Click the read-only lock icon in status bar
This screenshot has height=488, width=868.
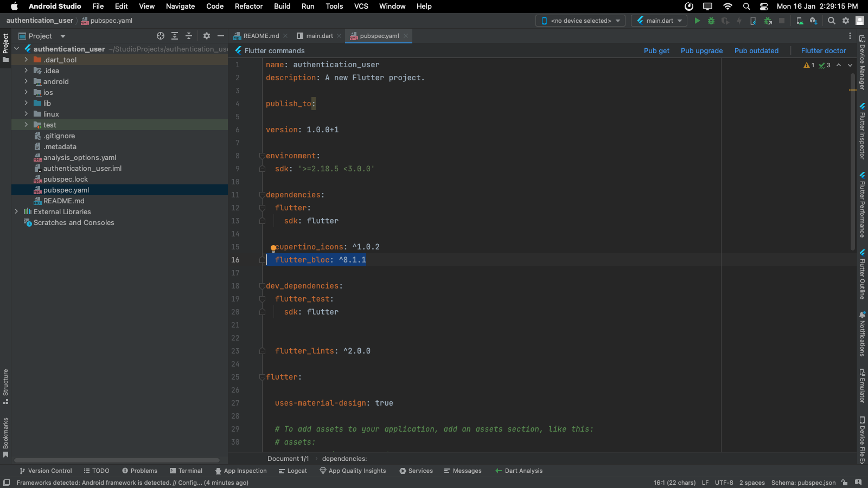coord(845,483)
